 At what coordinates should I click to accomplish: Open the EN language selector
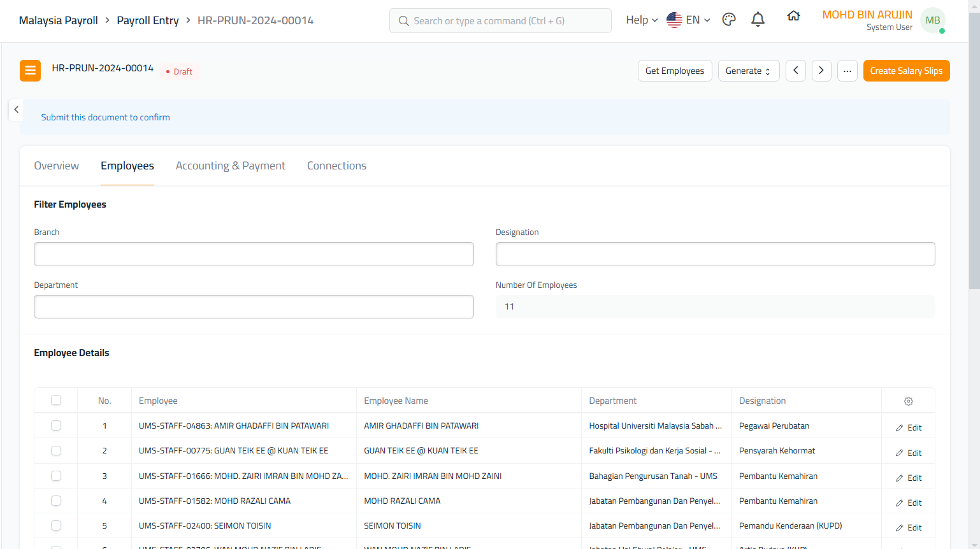click(688, 20)
